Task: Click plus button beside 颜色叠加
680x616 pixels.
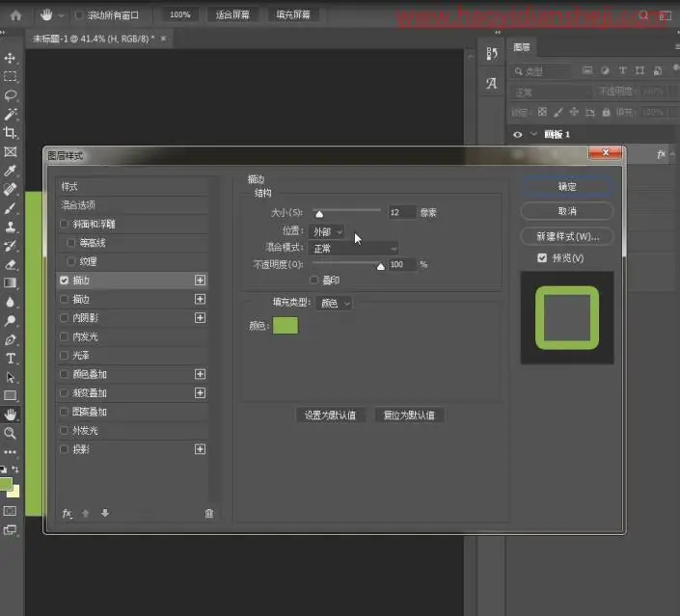Action: tap(200, 374)
